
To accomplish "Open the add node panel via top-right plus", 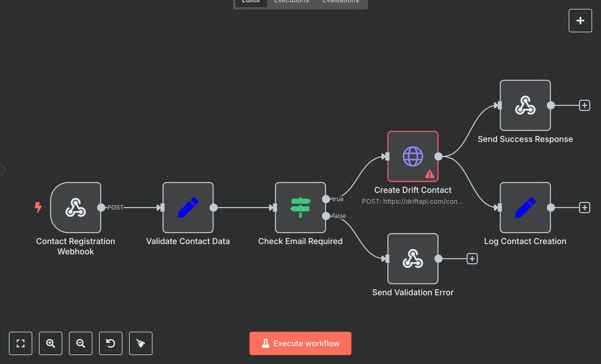I will pyautogui.click(x=580, y=20).
